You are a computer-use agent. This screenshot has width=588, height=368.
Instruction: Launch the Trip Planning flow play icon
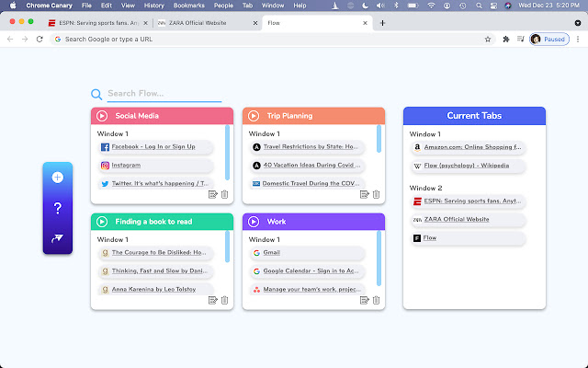click(x=254, y=116)
